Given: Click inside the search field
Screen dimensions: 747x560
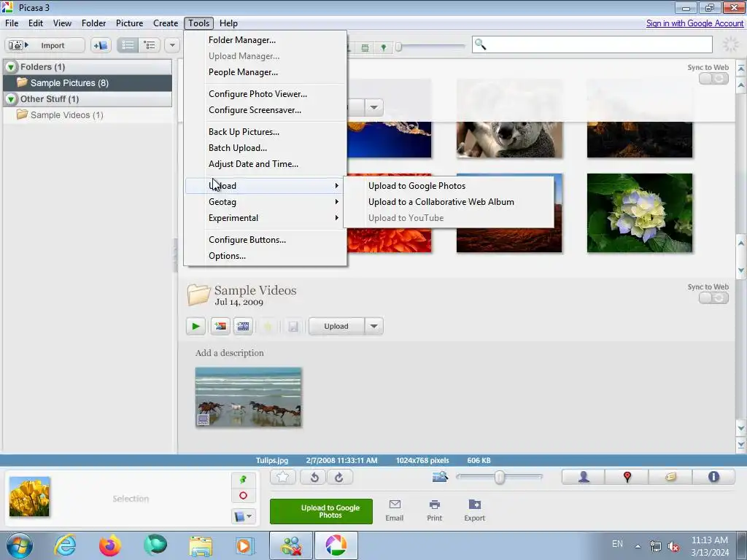Looking at the screenshot, I should tap(592, 44).
